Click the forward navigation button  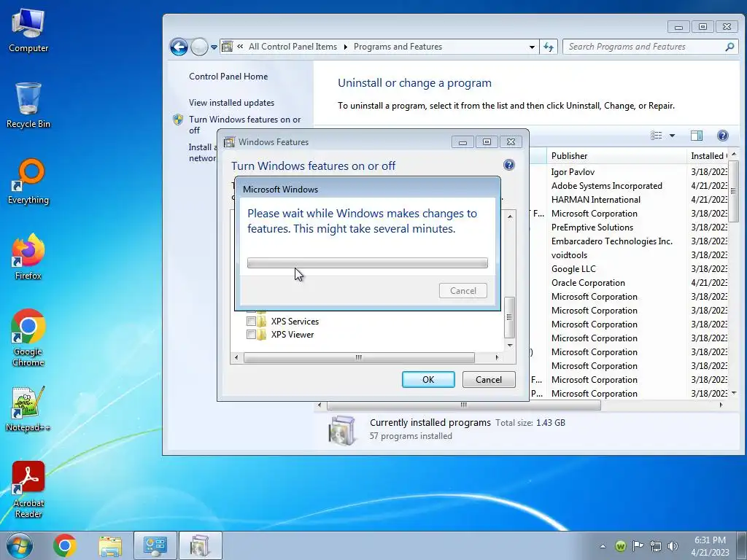(199, 47)
